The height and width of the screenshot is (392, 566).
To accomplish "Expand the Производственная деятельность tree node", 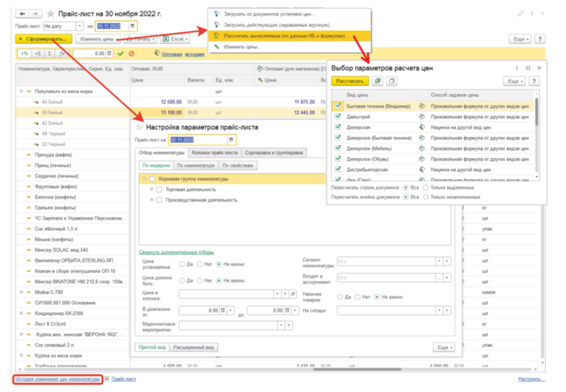I will pyautogui.click(x=151, y=200).
